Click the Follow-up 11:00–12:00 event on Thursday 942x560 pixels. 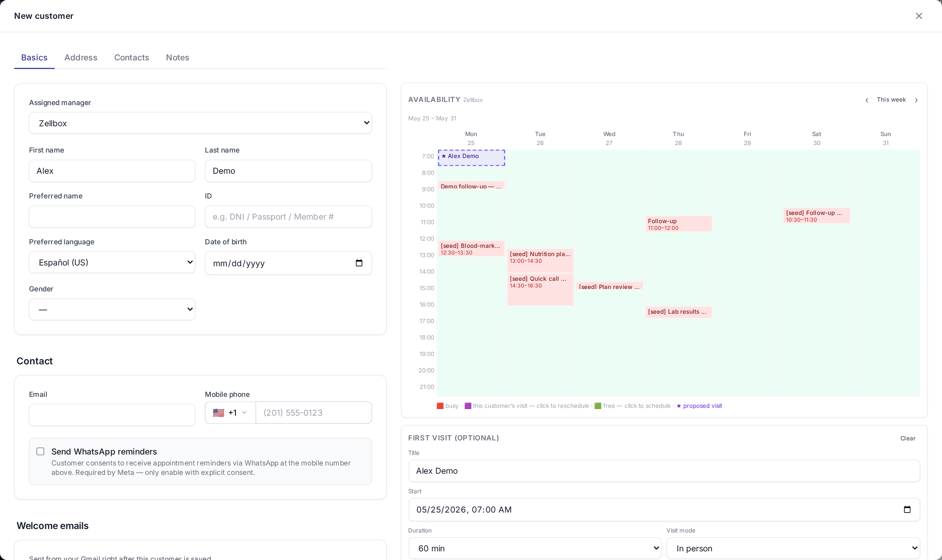click(679, 224)
